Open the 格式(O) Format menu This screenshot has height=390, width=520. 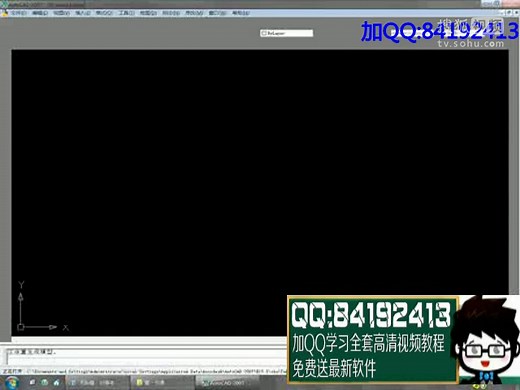coord(104,13)
